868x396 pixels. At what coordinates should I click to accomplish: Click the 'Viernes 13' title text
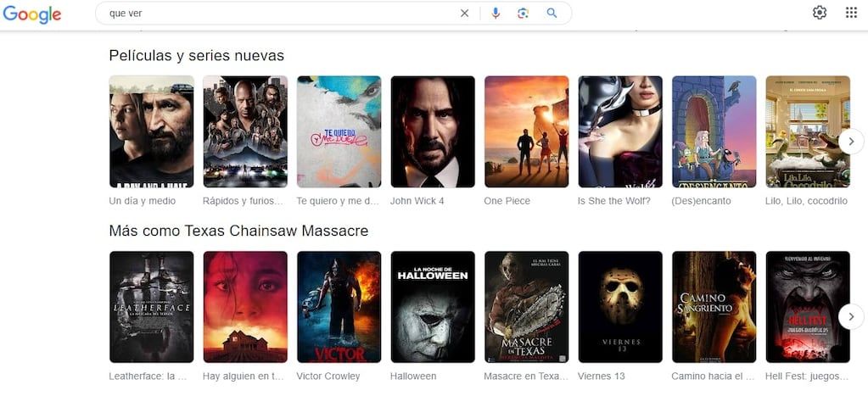tap(602, 376)
